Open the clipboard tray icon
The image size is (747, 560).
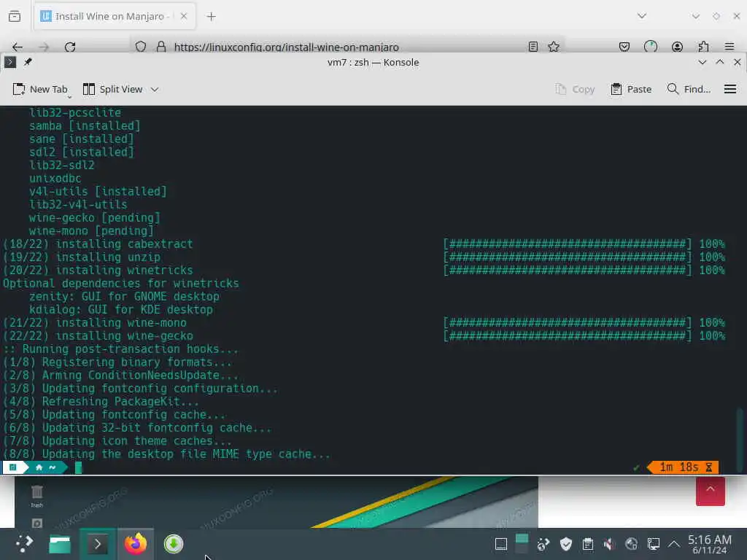coord(588,544)
